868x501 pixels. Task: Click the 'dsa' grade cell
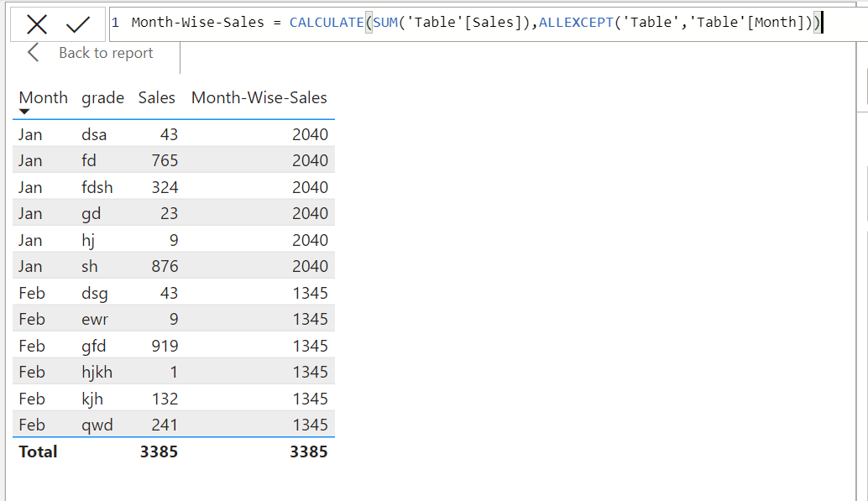94,134
